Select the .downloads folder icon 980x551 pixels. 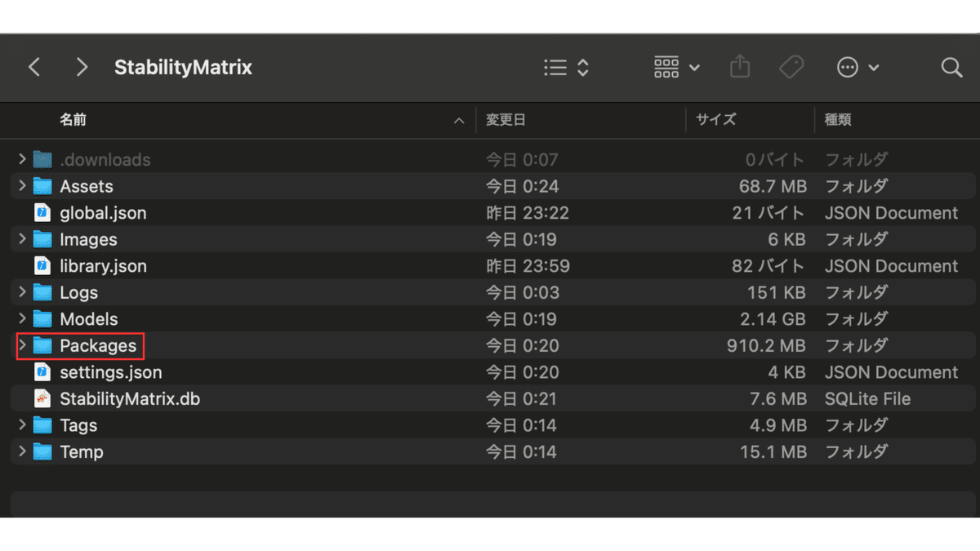[x=42, y=159]
